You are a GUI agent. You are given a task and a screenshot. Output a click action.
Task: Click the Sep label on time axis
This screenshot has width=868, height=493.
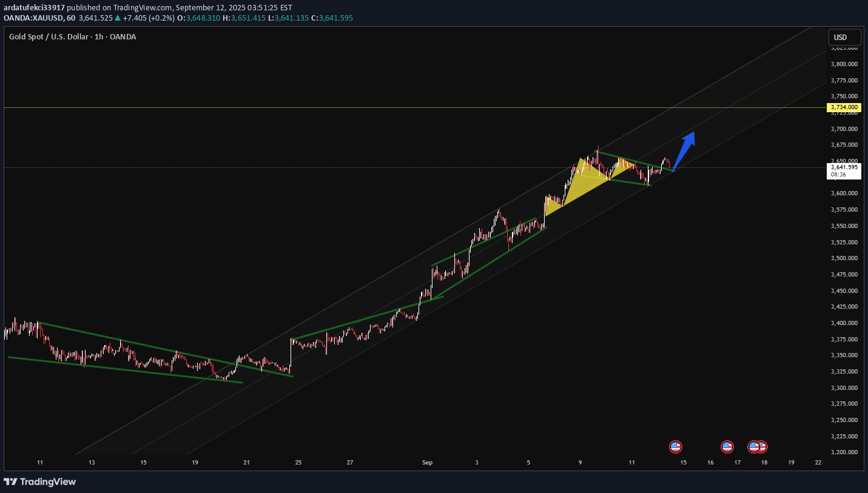[x=427, y=463]
